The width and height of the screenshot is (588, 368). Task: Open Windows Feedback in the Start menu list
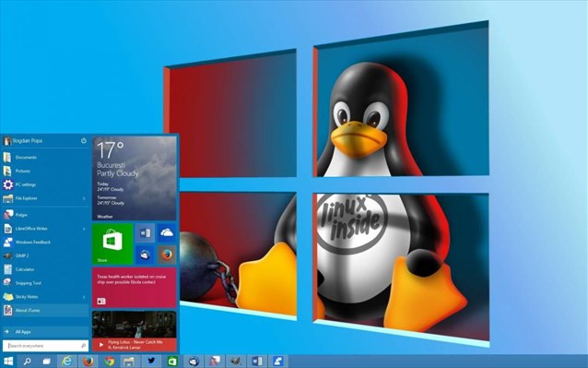pyautogui.click(x=46, y=243)
